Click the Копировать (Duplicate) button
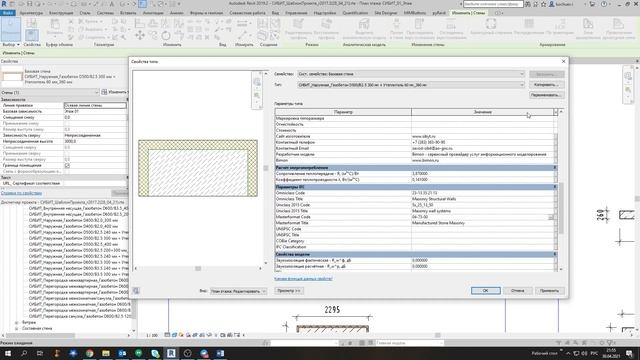 click(547, 85)
